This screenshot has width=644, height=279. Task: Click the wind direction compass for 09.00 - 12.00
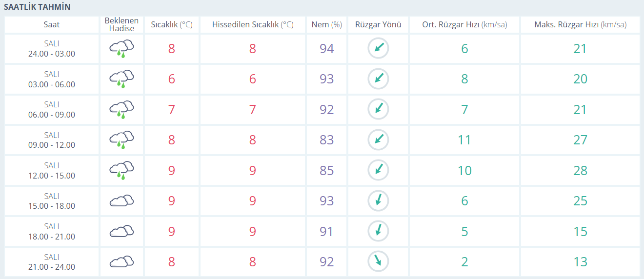pyautogui.click(x=378, y=140)
